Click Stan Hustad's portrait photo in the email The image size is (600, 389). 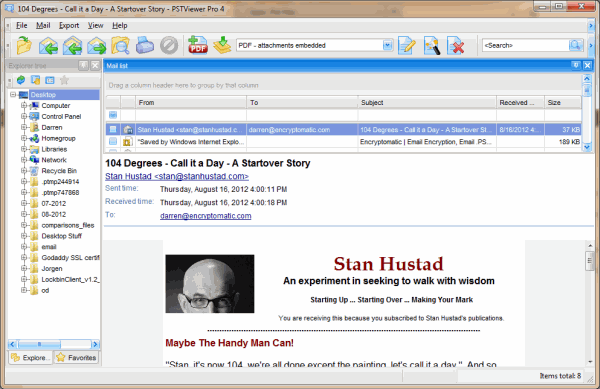click(210, 284)
